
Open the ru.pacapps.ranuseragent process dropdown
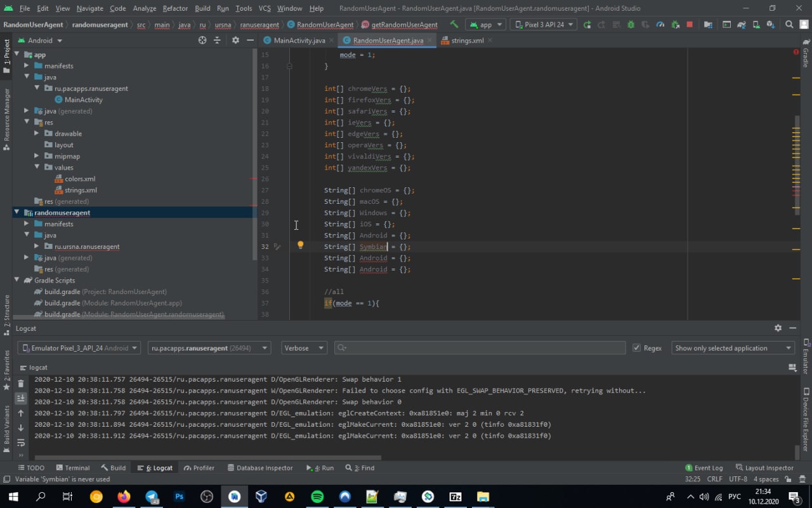click(209, 348)
